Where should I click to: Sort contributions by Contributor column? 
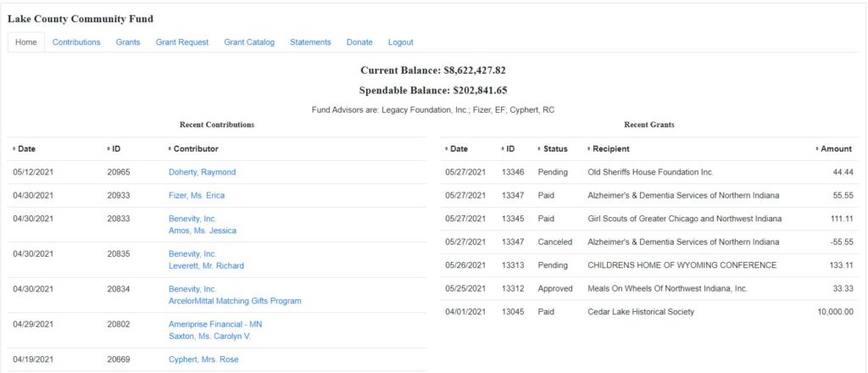pyautogui.click(x=193, y=149)
